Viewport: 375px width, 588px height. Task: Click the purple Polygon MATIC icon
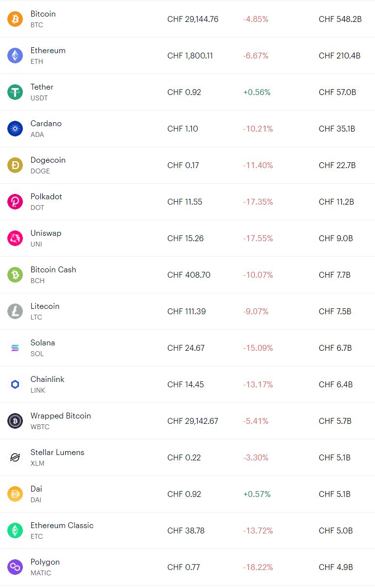coord(15,567)
